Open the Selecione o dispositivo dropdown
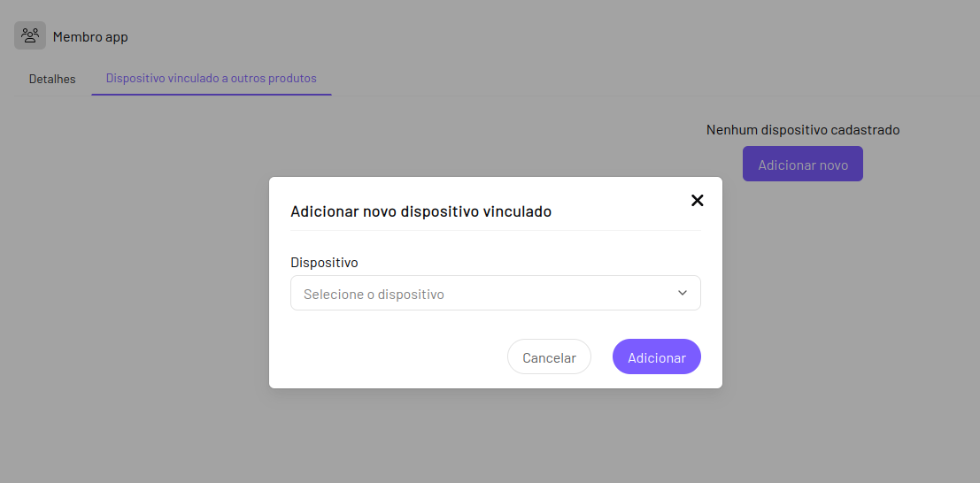The height and width of the screenshot is (483, 980). (x=496, y=293)
